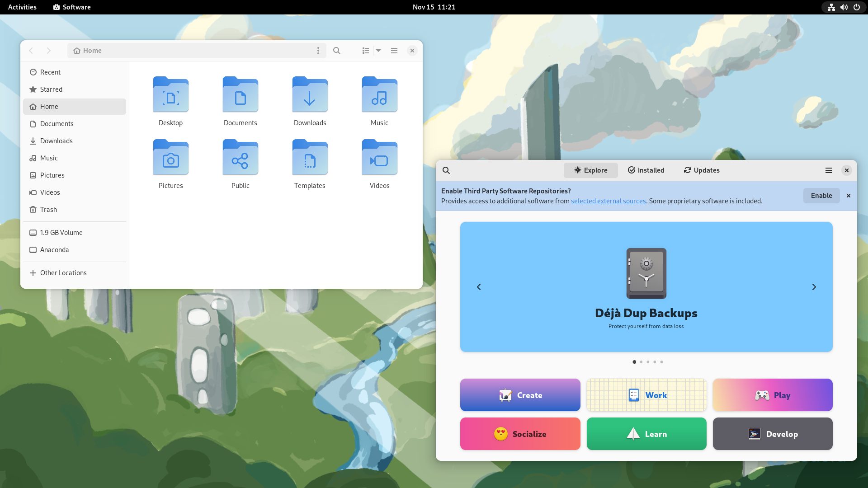This screenshot has width=868, height=488.
Task: Switch to the Updates tab
Action: 702,170
